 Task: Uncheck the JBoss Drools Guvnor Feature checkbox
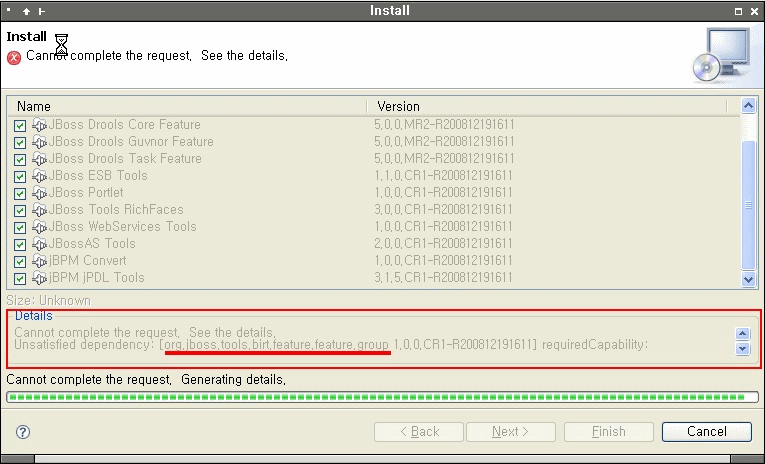(x=20, y=143)
